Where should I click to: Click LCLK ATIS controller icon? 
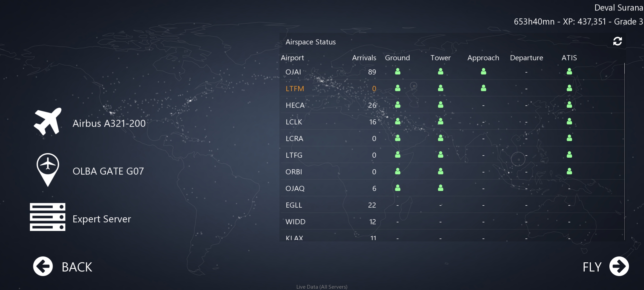click(x=569, y=121)
